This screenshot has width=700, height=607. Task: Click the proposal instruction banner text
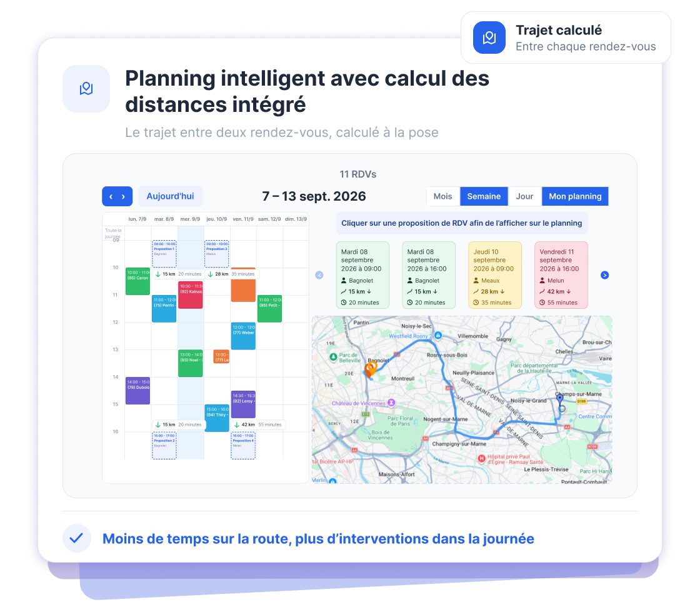(462, 223)
